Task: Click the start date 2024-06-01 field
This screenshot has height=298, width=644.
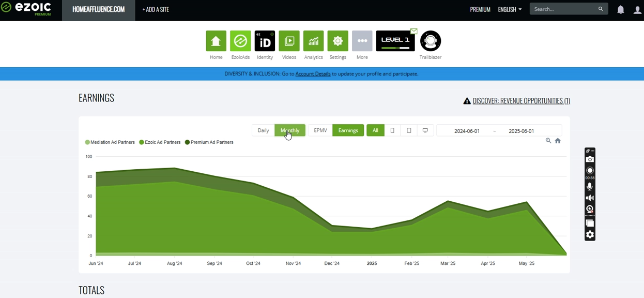Action: [467, 131]
